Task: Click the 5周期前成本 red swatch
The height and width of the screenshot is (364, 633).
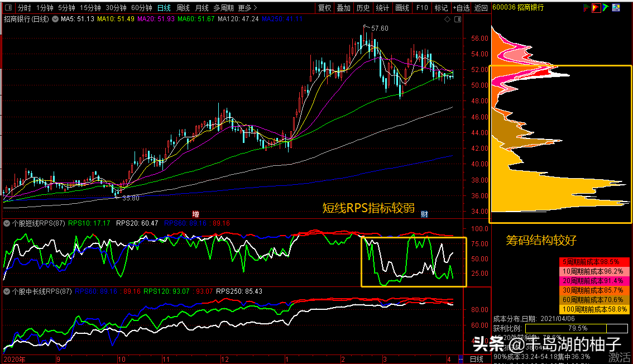Action: (x=594, y=262)
